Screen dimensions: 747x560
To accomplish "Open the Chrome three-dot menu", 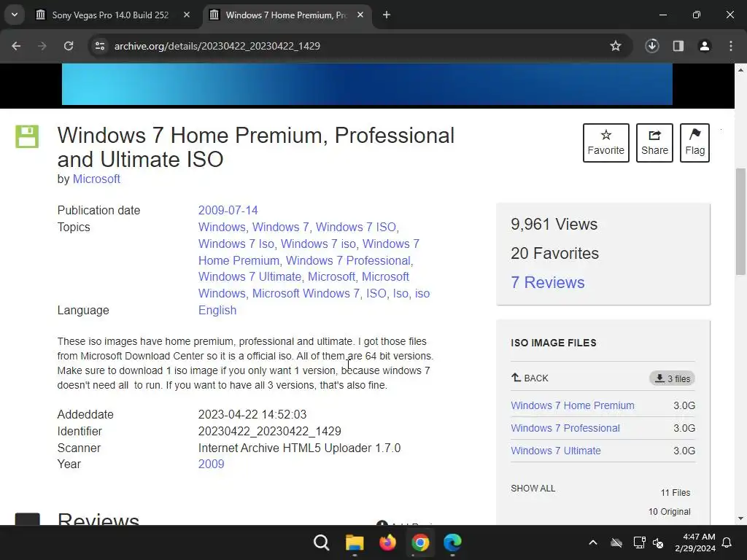I will click(731, 46).
